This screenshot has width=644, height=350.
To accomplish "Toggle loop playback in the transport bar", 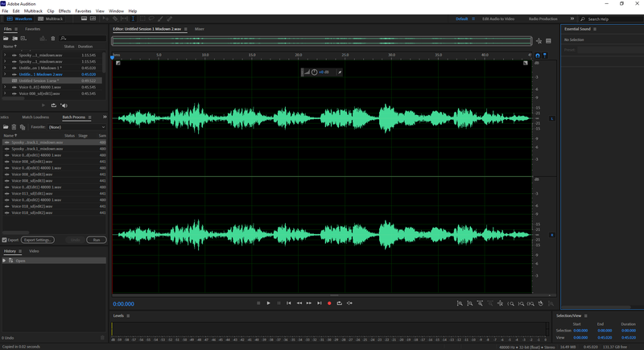I will click(339, 303).
